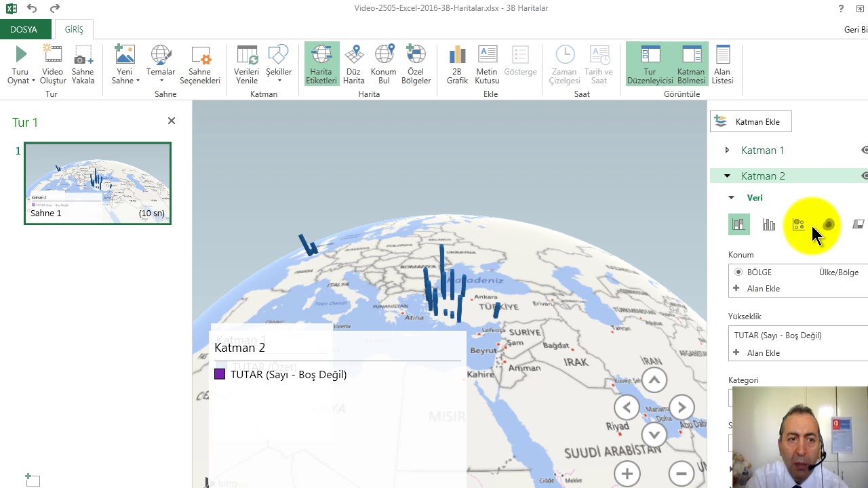Collapse Katman 2 layer
The height and width of the screenshot is (488, 868).
(x=727, y=176)
